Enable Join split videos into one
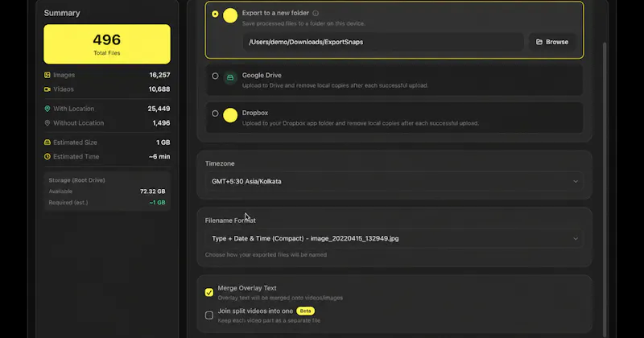The height and width of the screenshot is (338, 644). (209, 315)
